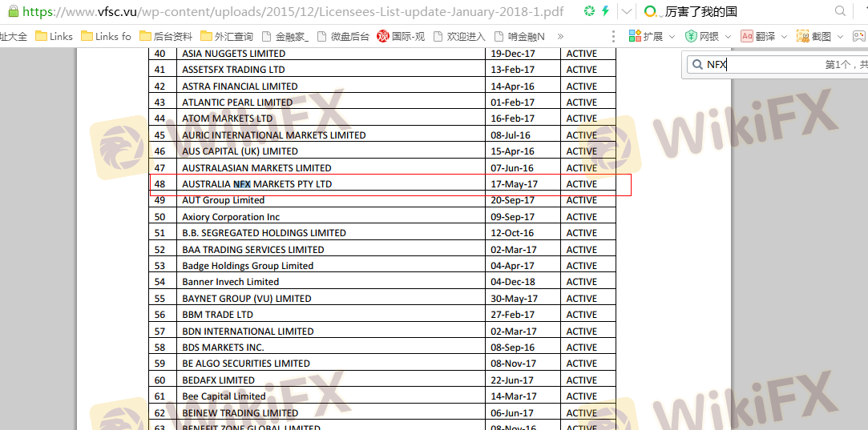Screen dimensions: 868x430
Task: Expand the 翻译 dropdown arrow
Action: pos(784,37)
